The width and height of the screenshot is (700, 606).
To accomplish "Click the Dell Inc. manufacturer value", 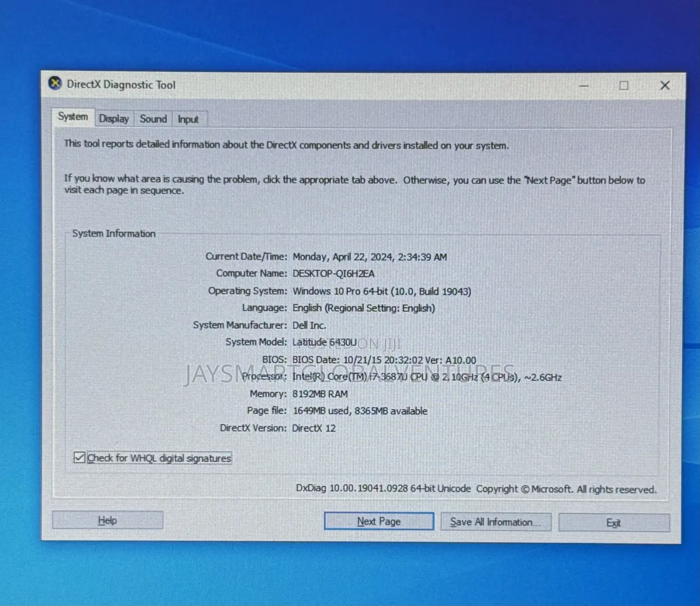I will click(x=309, y=326).
